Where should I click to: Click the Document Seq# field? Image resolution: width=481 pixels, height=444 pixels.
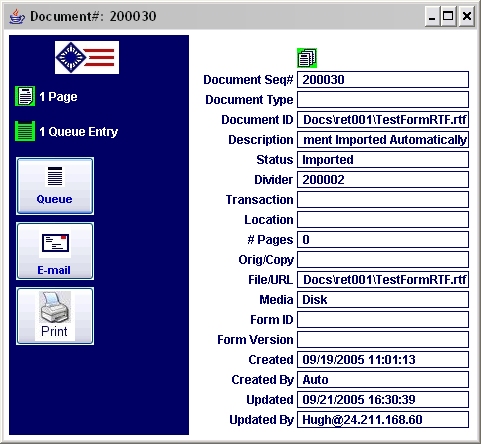tap(383, 80)
